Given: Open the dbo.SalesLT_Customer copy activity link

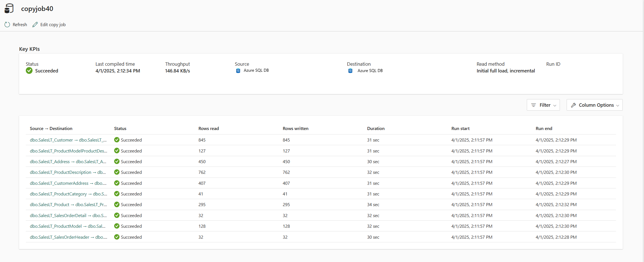Looking at the screenshot, I should coord(68,140).
